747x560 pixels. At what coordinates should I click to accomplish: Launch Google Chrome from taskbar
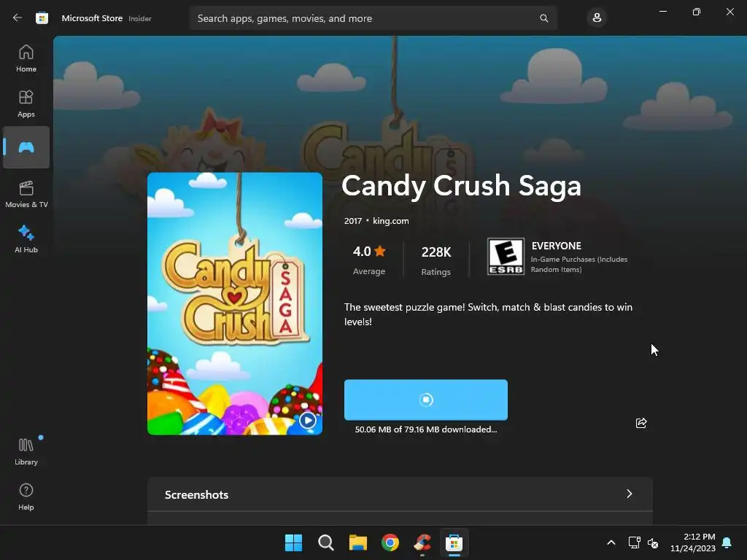coord(390,542)
